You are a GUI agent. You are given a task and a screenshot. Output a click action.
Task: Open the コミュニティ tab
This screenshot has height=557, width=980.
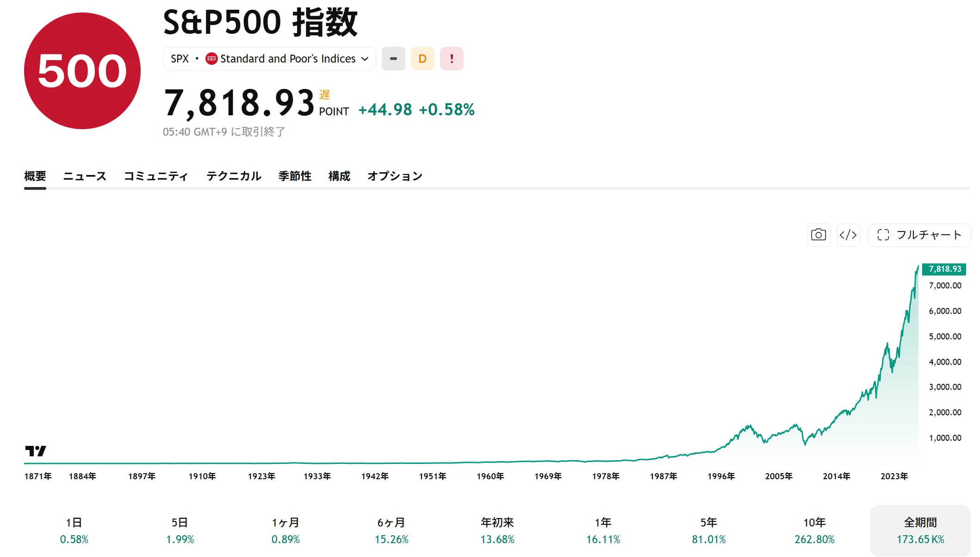pos(156,176)
